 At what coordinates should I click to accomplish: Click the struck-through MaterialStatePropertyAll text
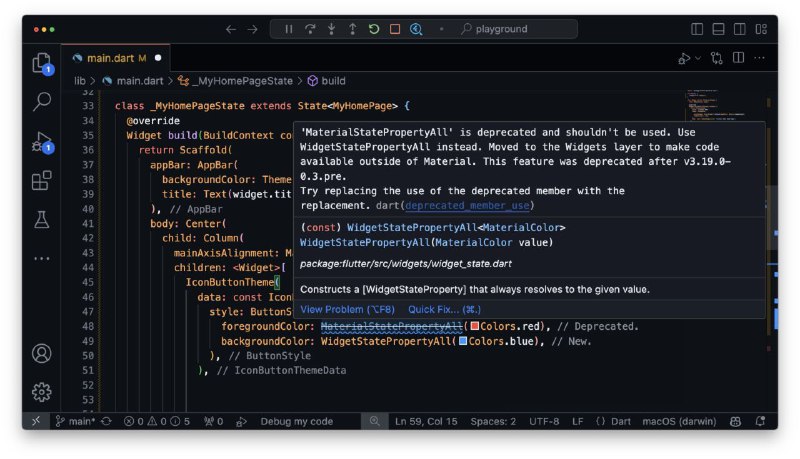(391, 326)
